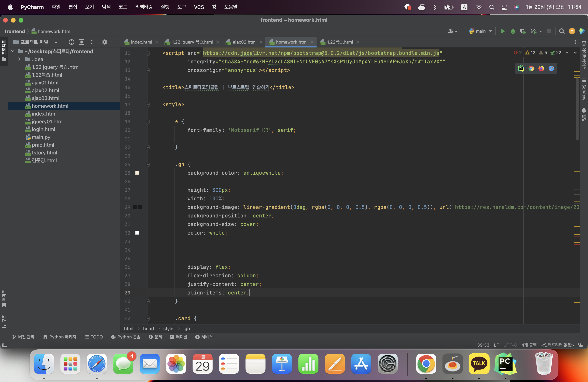
Task: Open the indent setting '4개 공백' selector
Action: coord(529,345)
